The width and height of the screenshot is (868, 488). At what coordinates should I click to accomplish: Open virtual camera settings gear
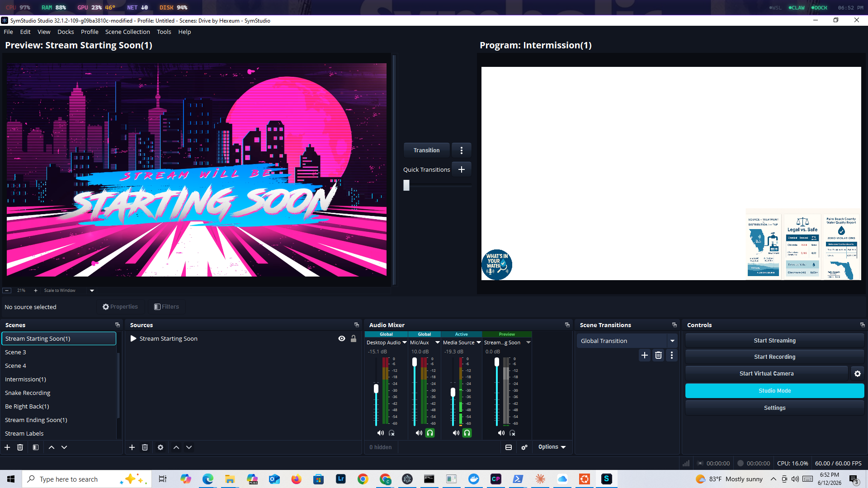point(858,374)
